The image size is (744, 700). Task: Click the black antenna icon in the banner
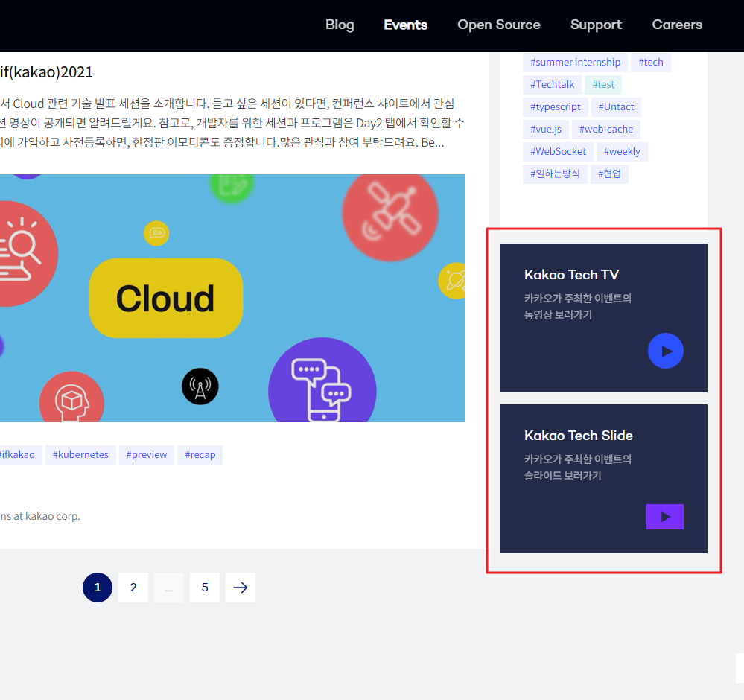200,386
